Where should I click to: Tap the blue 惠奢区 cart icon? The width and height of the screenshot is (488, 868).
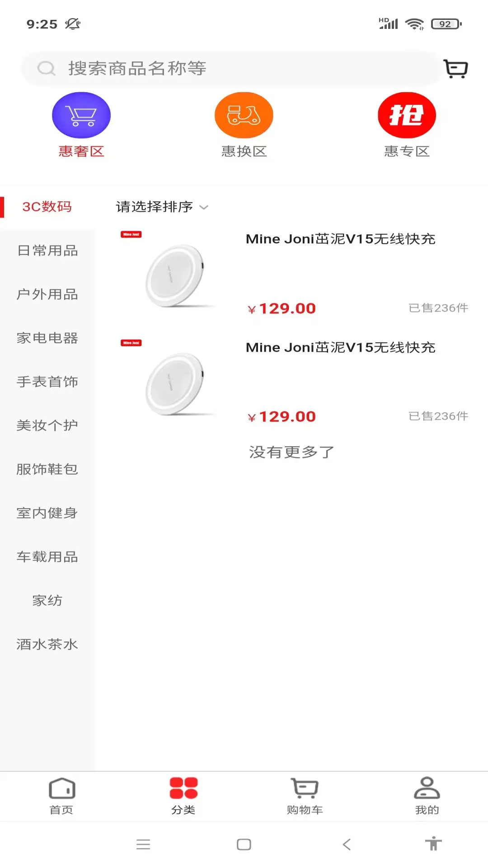[81, 115]
